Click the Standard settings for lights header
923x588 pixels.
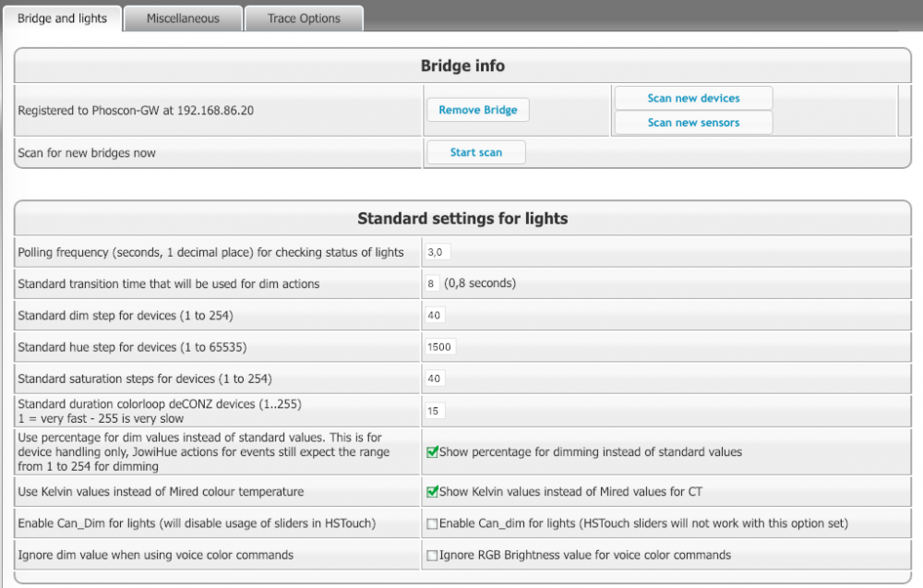click(x=462, y=219)
